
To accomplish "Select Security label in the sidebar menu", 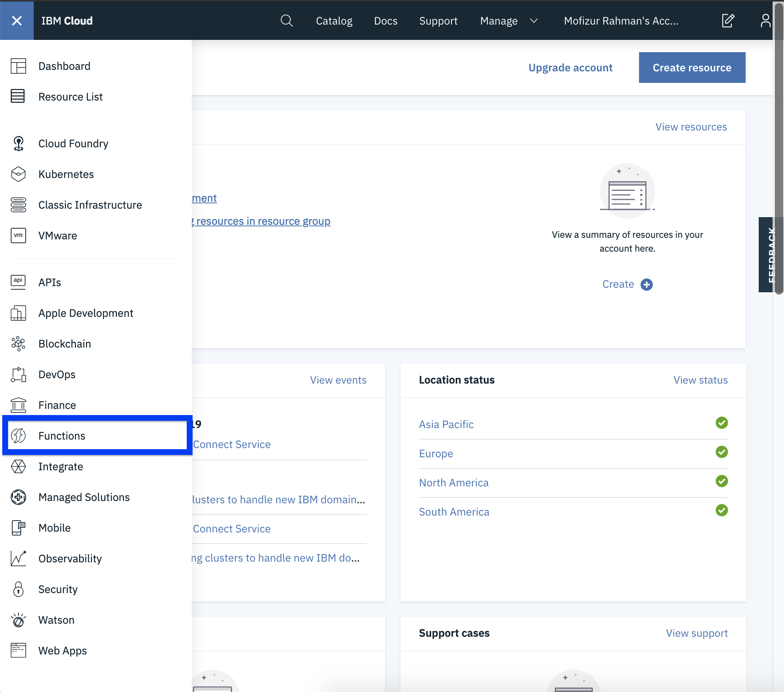I will tap(58, 589).
